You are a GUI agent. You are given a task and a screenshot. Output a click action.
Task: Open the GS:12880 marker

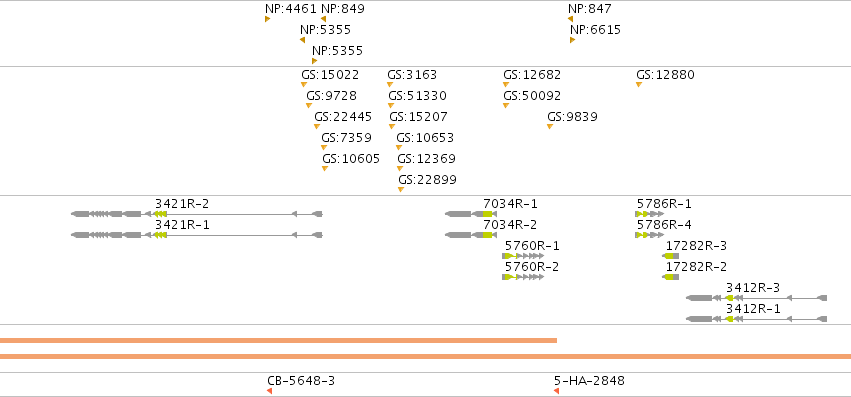click(639, 84)
